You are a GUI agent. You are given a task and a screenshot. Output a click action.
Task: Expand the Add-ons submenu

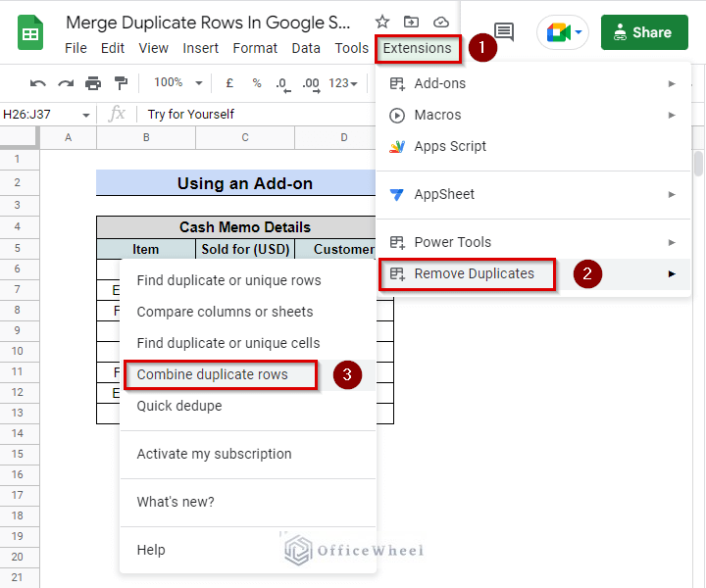[x=533, y=83]
